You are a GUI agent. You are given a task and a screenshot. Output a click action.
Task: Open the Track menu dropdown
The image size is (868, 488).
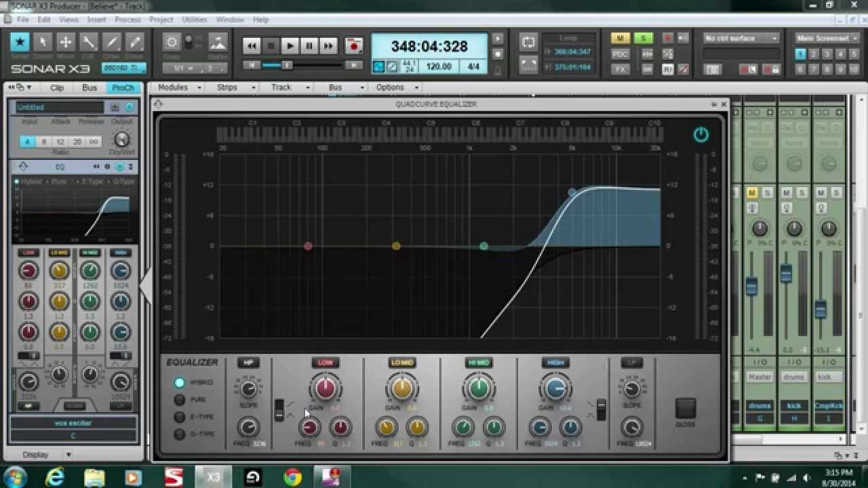click(x=290, y=87)
